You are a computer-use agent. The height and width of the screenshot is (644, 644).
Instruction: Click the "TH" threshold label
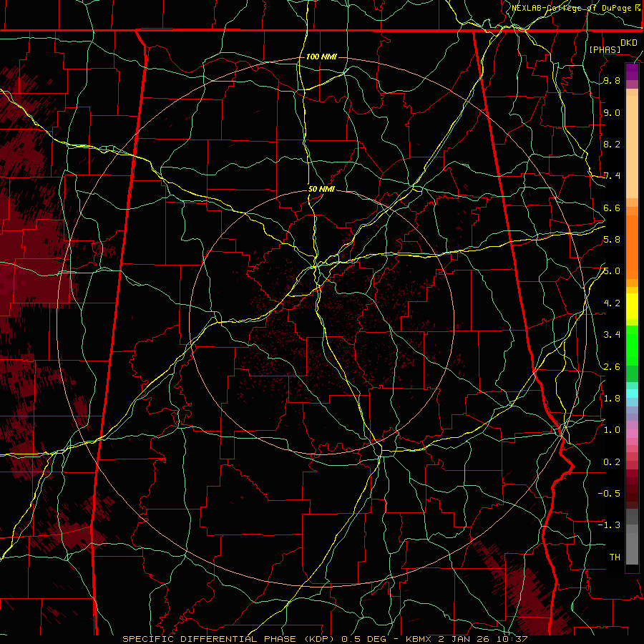pos(615,557)
